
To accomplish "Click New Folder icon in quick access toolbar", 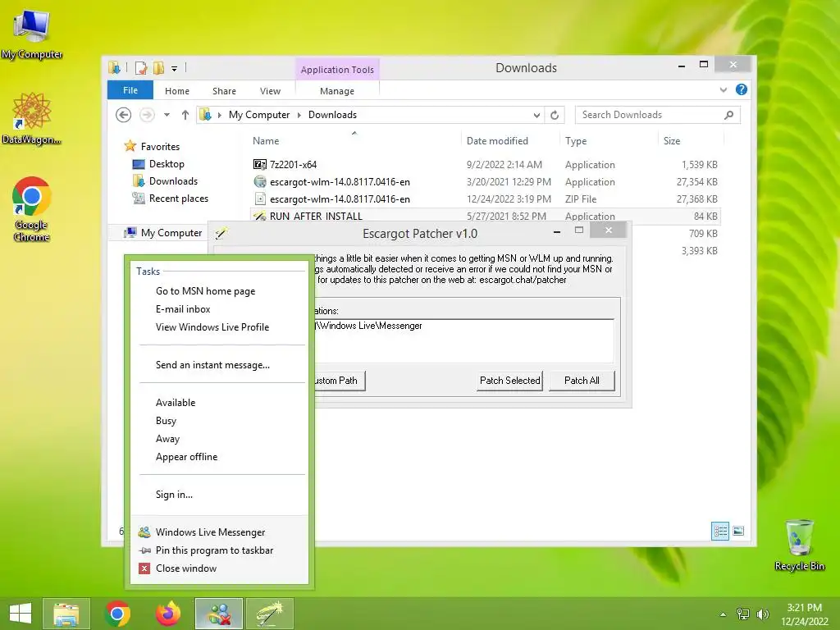I will (x=158, y=68).
